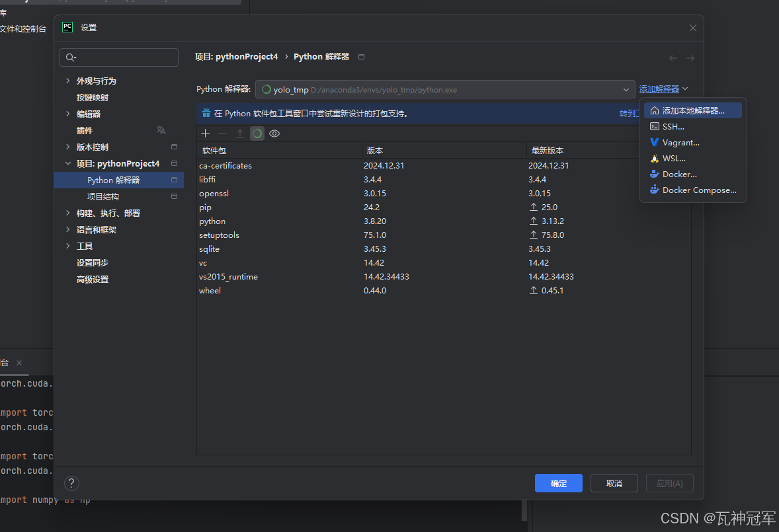
Task: Click the wheel upgrade arrow for 0.45.1
Action: click(534, 290)
